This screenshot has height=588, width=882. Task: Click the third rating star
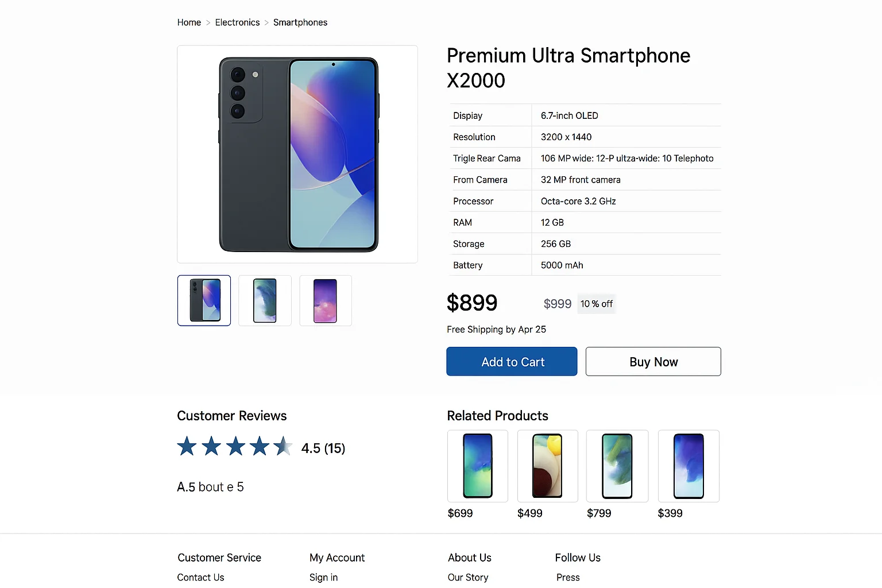click(235, 446)
